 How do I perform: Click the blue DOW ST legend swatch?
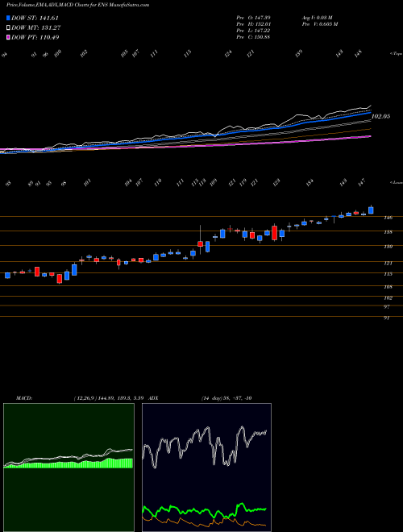[x=8, y=18]
